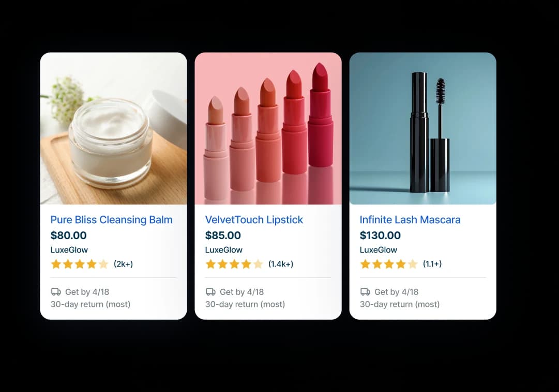Click delivery truck icon on Mascara card
Viewport: 559px width, 392px height.
366,292
